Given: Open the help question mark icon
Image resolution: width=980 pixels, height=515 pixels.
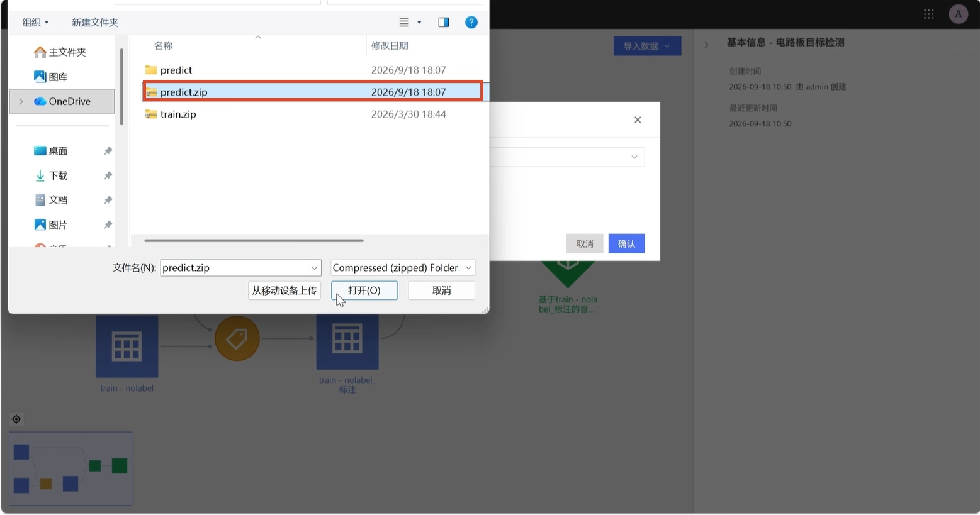Looking at the screenshot, I should [x=471, y=23].
